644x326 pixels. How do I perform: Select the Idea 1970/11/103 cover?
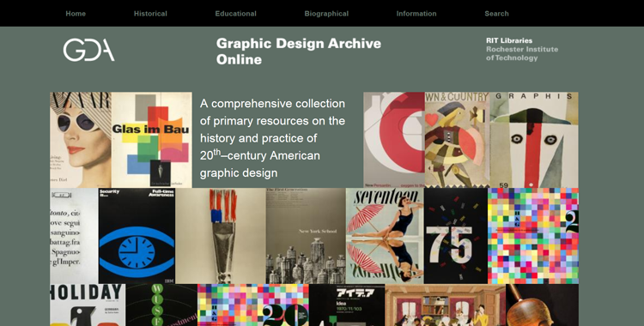coord(347,305)
